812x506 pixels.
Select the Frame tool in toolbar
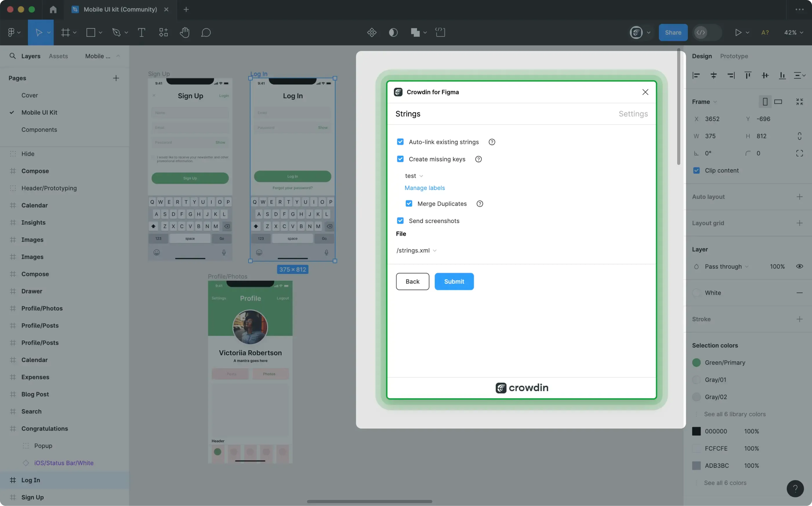pos(65,32)
